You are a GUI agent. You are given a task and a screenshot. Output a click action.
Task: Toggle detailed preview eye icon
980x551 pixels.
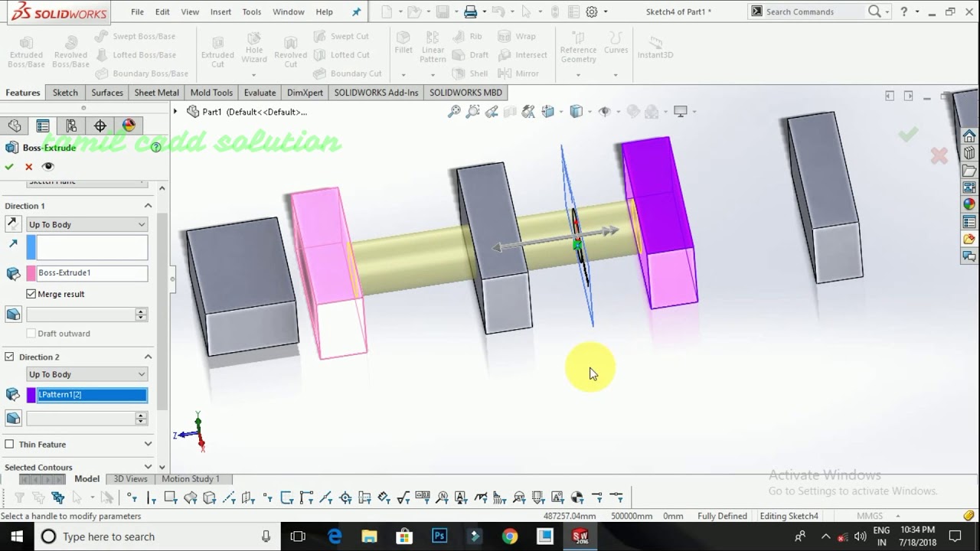pos(48,166)
